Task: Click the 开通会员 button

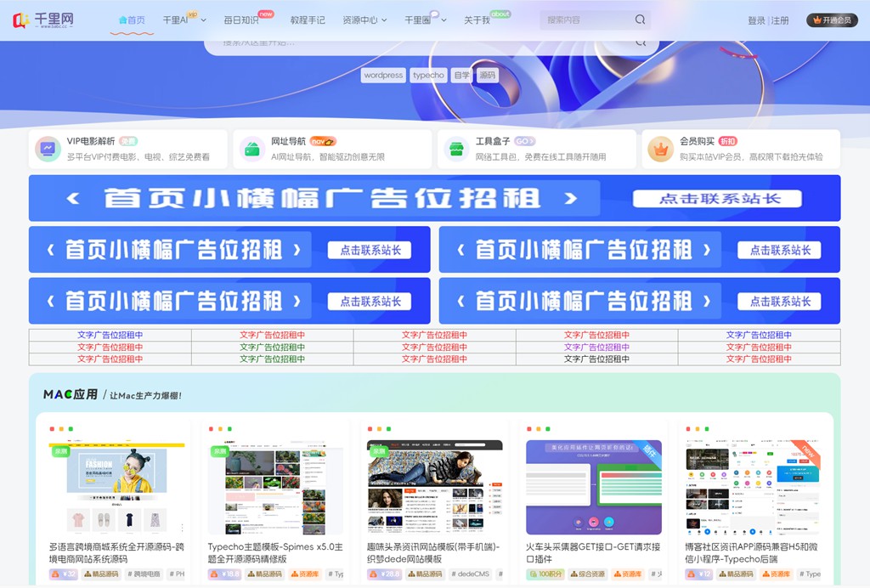Action: click(x=832, y=20)
